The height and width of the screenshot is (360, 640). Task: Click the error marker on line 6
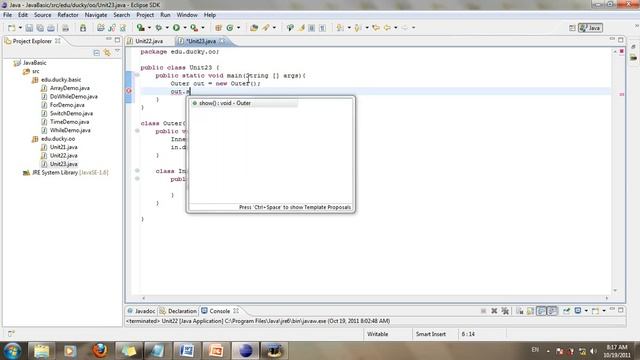pos(129,91)
